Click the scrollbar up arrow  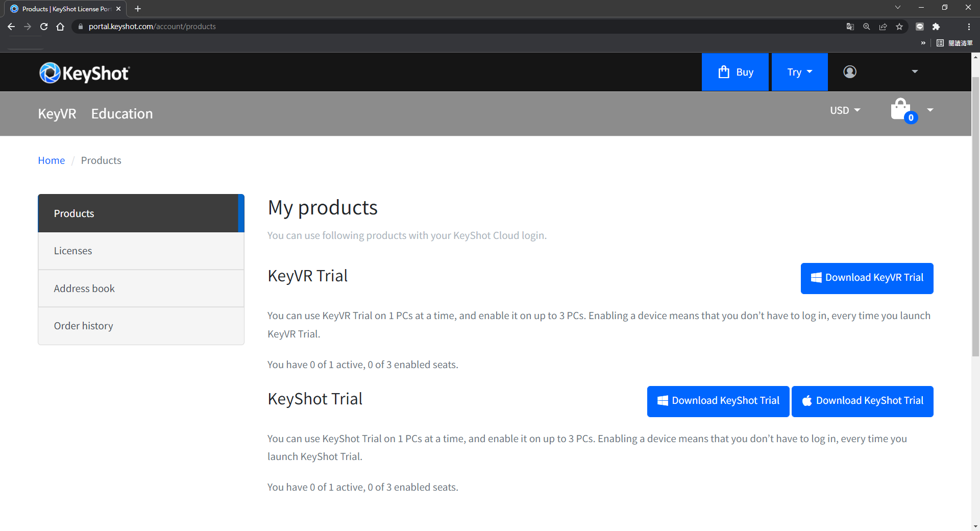[x=975, y=57]
